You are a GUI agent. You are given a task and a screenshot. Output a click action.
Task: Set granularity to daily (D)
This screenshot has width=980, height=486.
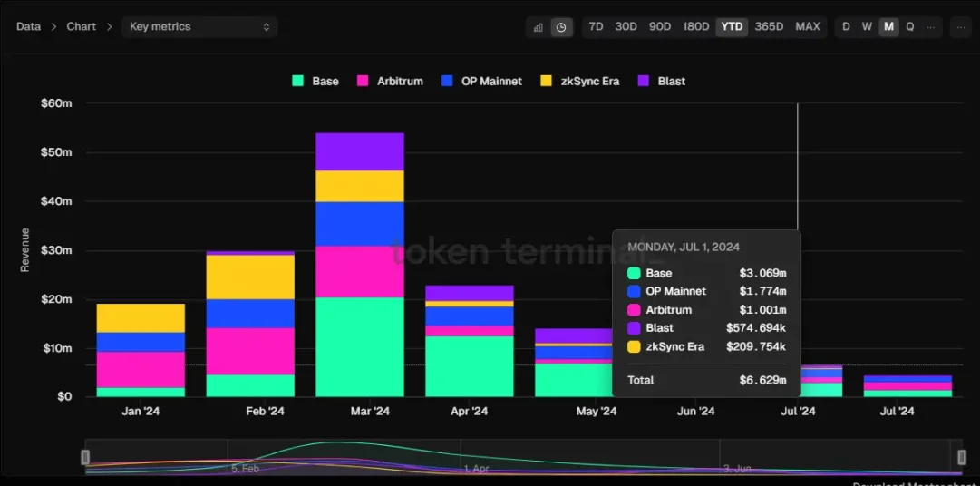coord(846,27)
